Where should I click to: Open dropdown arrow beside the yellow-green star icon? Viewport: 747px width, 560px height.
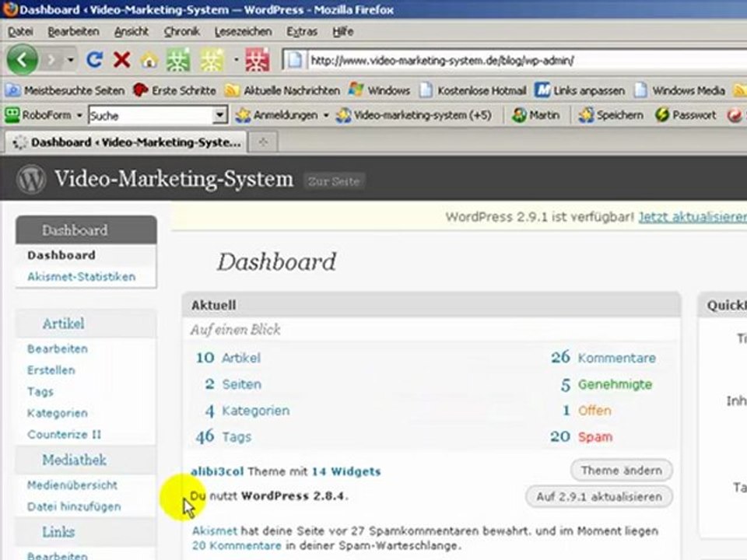point(236,60)
